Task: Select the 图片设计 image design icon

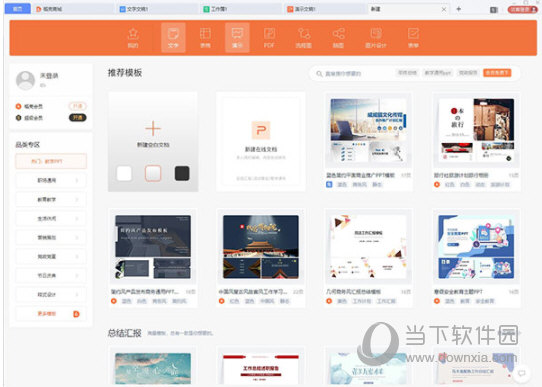Action: pos(376,38)
